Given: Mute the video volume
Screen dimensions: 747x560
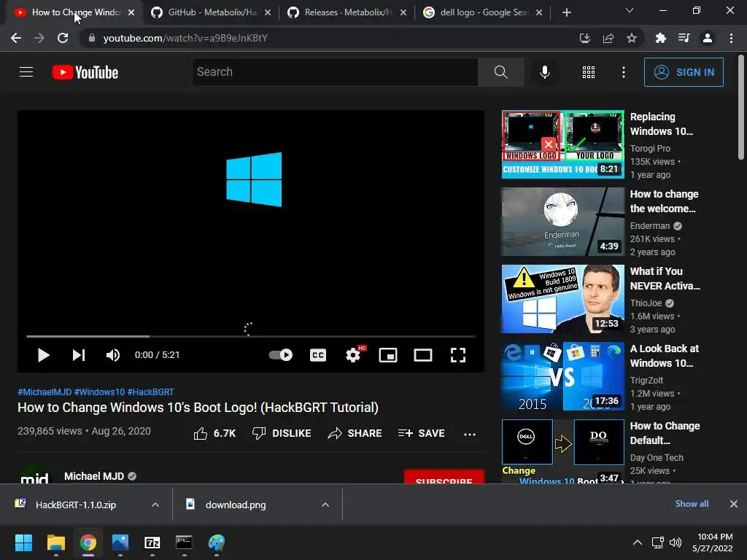Looking at the screenshot, I should coord(113,355).
